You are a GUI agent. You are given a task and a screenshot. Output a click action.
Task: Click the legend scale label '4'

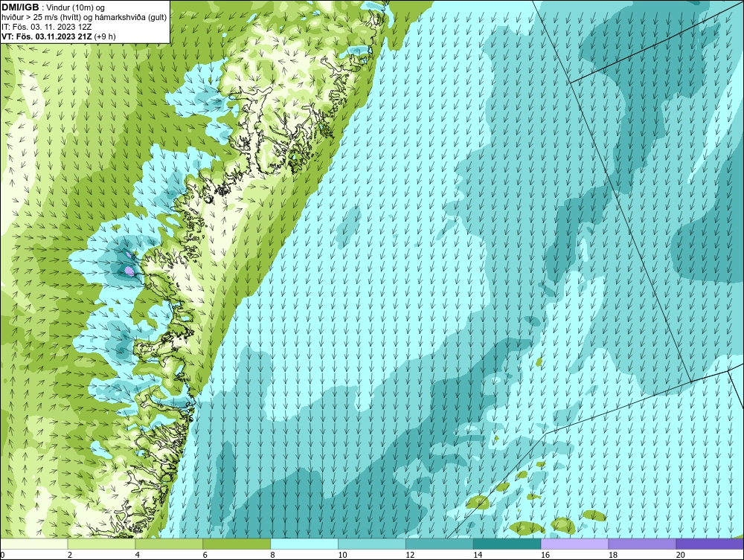pos(137,555)
